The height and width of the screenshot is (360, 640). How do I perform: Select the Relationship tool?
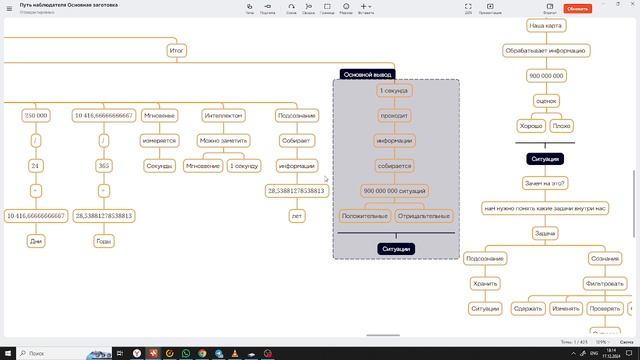pos(291,8)
